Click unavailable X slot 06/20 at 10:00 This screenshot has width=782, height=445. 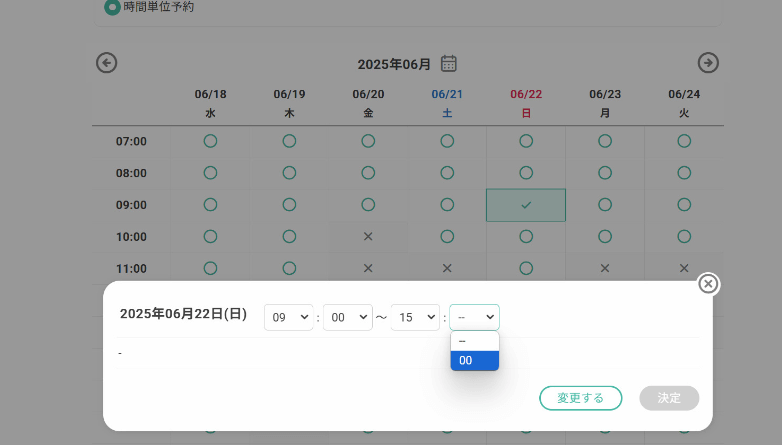click(368, 237)
